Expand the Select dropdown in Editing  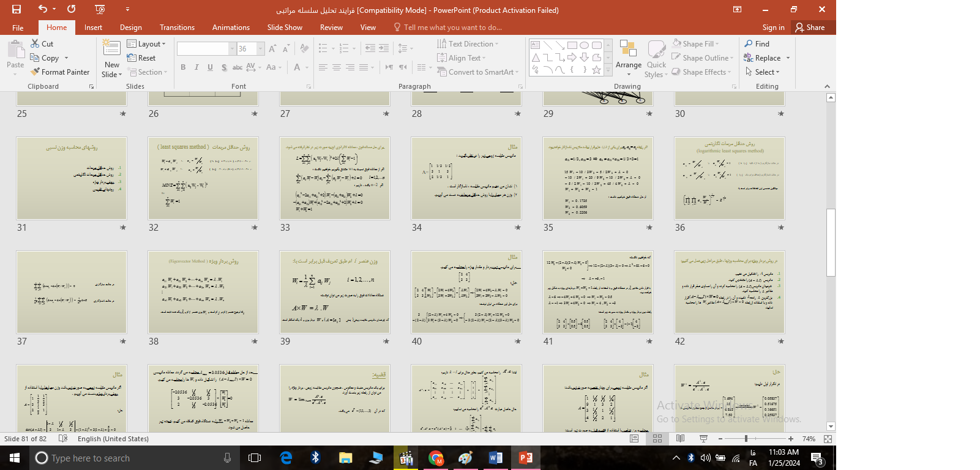(763, 72)
